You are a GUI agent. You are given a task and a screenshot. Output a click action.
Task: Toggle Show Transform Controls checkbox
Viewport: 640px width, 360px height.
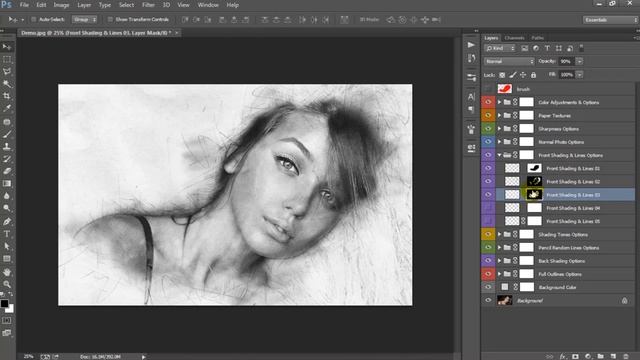tap(110, 19)
